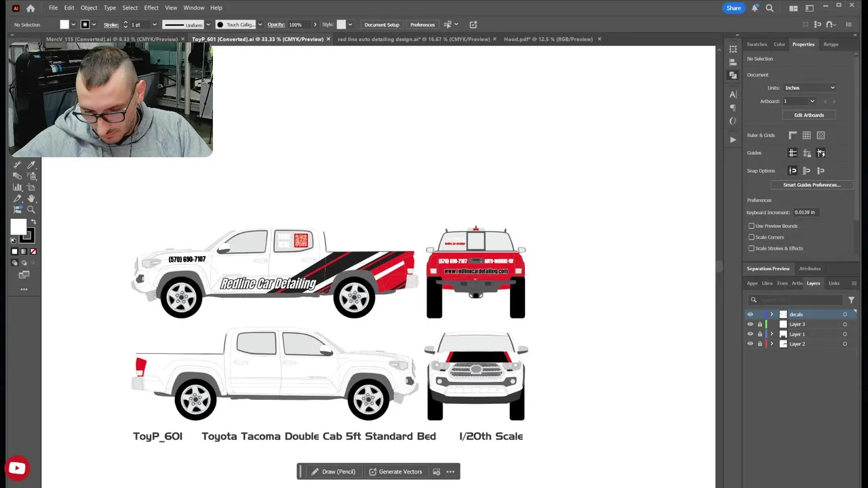This screenshot has height=488, width=868.
Task: Switch to MercV_115 [Converted].ai document tab
Action: pyautogui.click(x=111, y=39)
